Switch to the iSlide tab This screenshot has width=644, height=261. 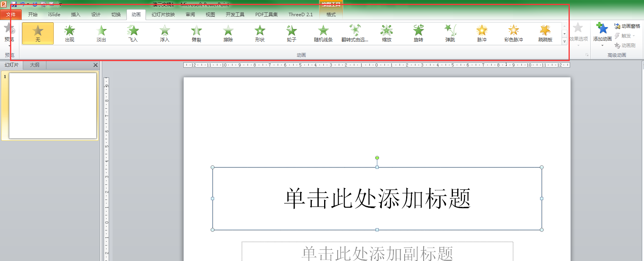54,15
